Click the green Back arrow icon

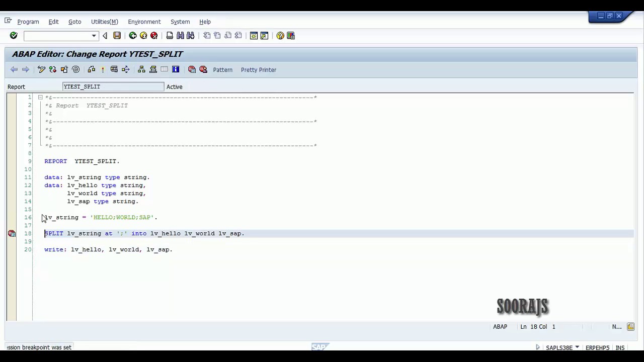[x=133, y=36]
